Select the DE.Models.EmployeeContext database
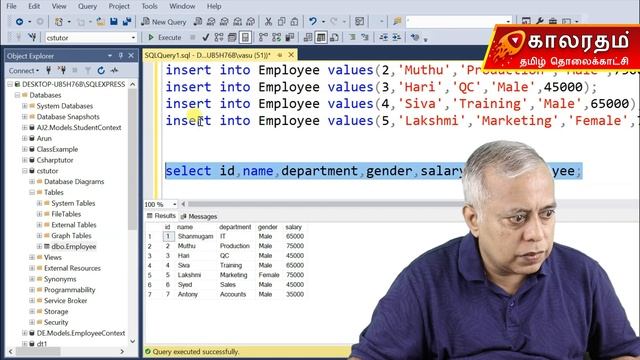The width and height of the screenshot is (640, 360). coord(80,333)
